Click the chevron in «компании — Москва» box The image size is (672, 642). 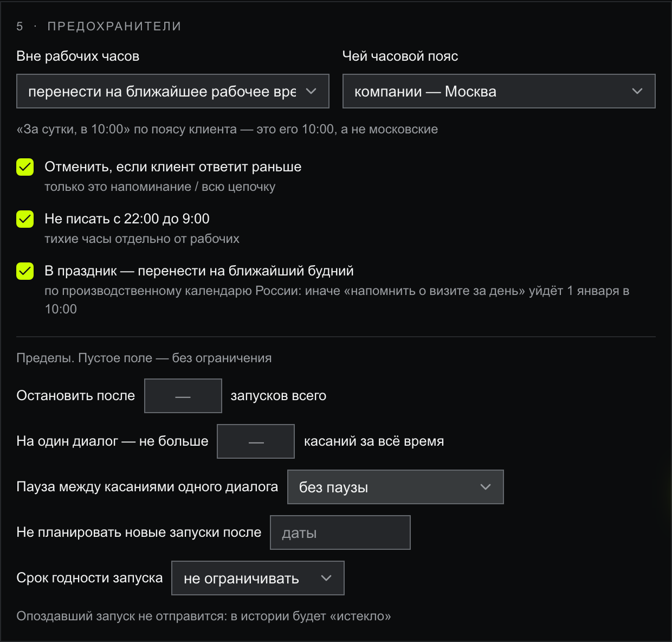637,91
